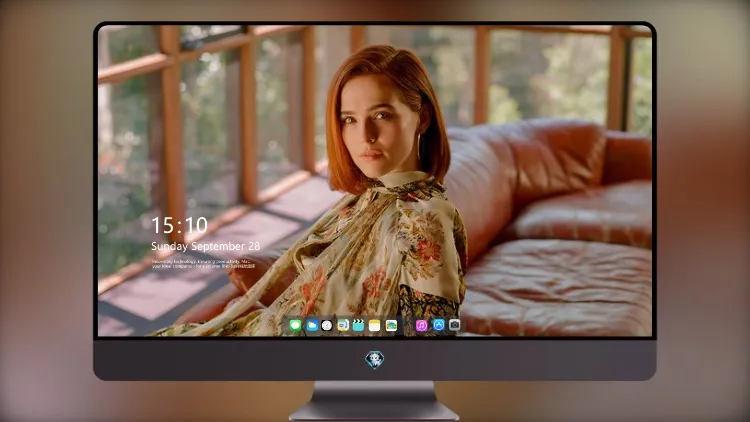Open the blue App Store icon
This screenshot has width=750, height=422.
439,325
